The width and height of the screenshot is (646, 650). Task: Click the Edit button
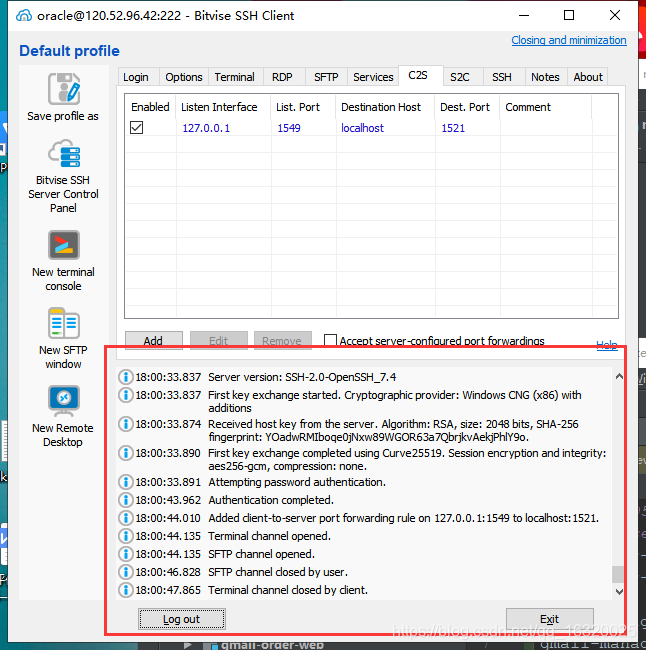tap(219, 340)
